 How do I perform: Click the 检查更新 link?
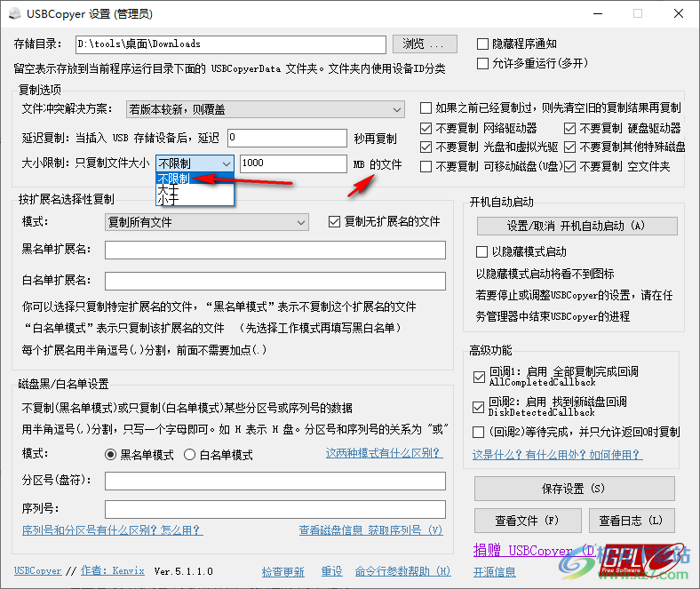tap(283, 572)
